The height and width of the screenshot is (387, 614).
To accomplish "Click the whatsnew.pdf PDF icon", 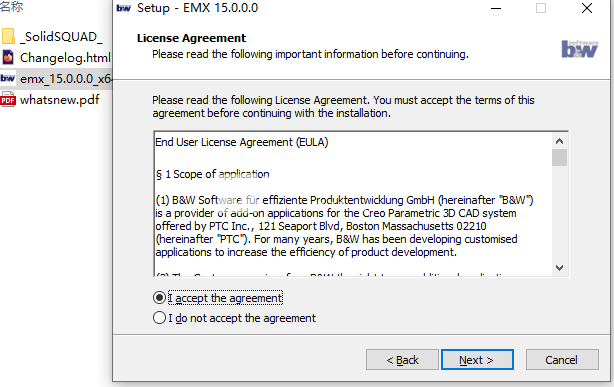I will (8, 99).
